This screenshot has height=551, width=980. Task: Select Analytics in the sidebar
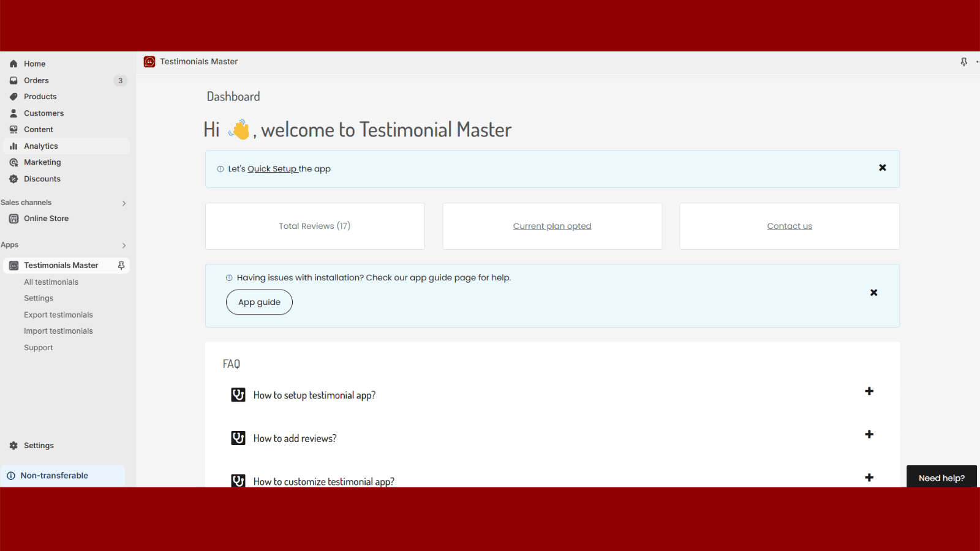point(41,146)
